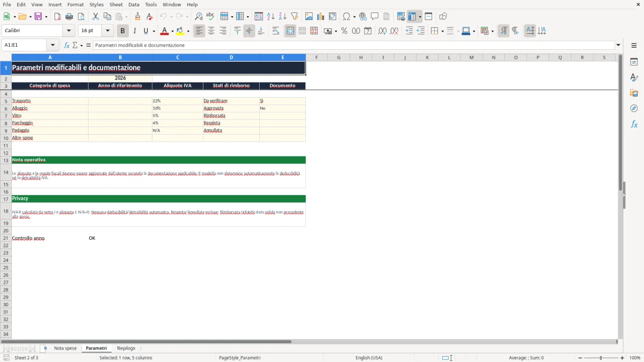Toggle Wrap Text
The width and height of the screenshot is (644, 362).
276,31
